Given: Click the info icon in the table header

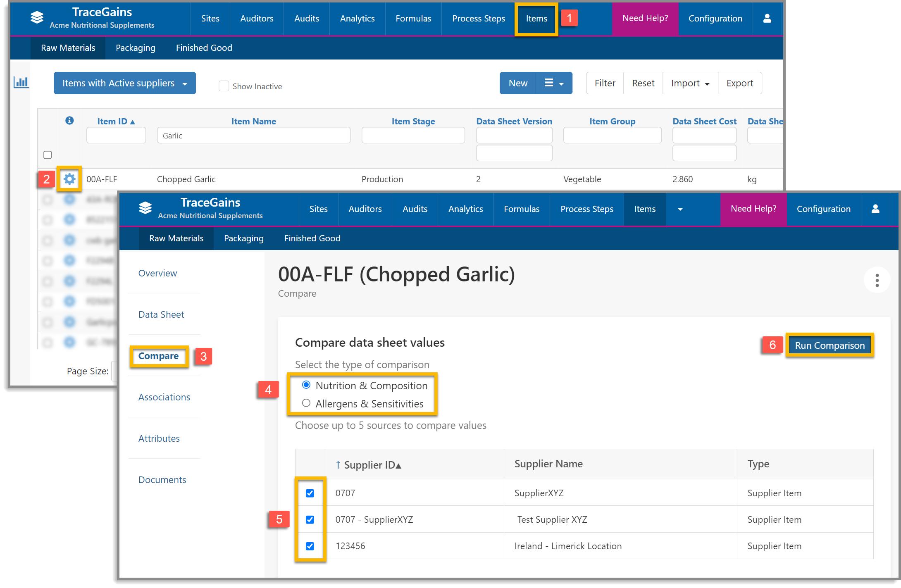Looking at the screenshot, I should (69, 120).
